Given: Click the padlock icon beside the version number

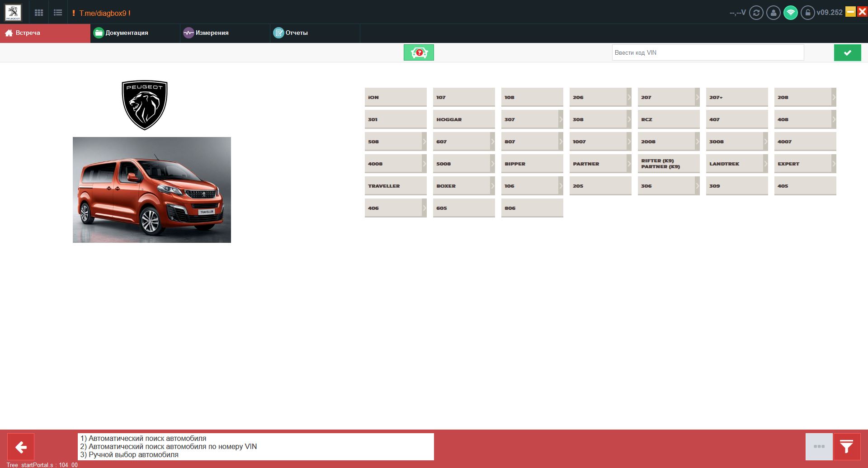Looking at the screenshot, I should pyautogui.click(x=808, y=13).
